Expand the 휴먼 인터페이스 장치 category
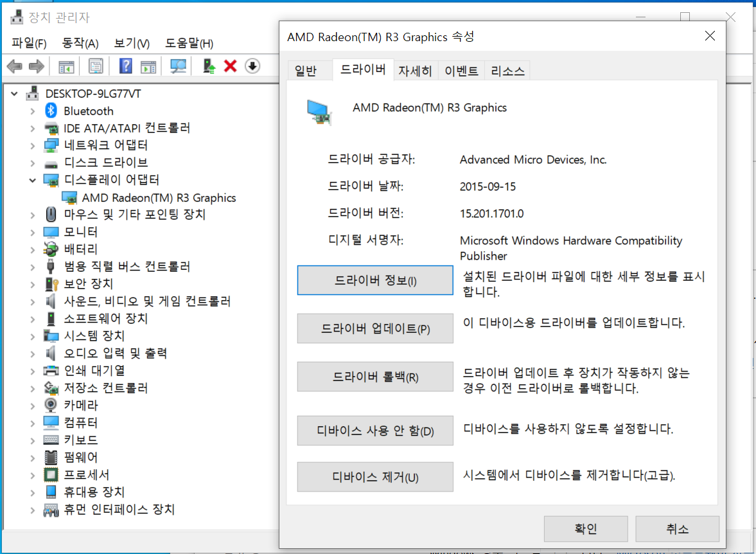 pyautogui.click(x=32, y=510)
